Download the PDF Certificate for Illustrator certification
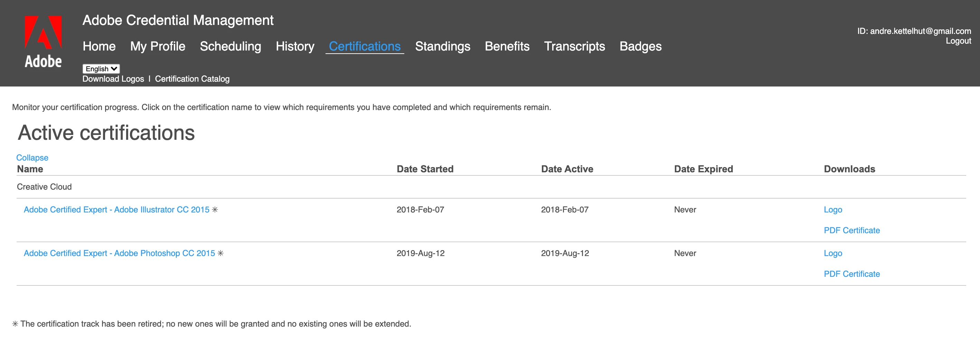980x337 pixels. 851,230
